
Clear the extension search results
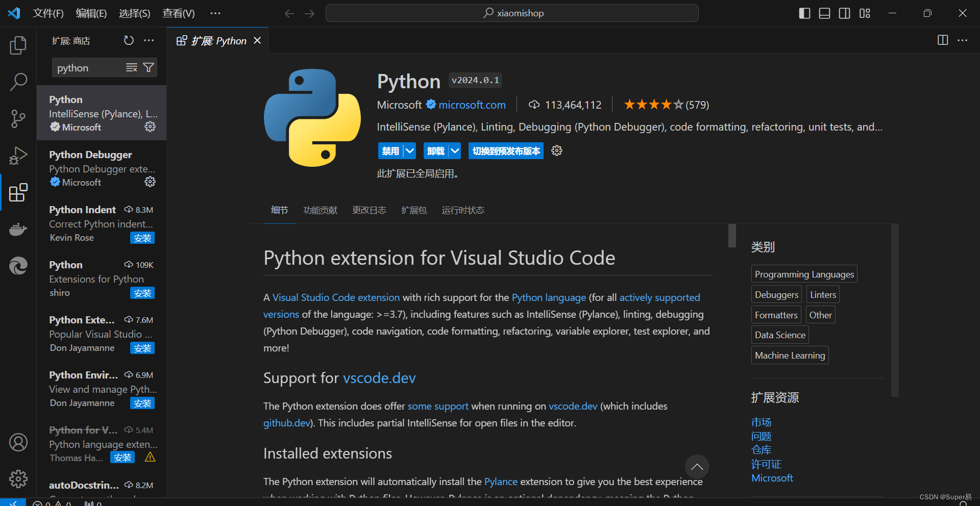click(x=131, y=67)
